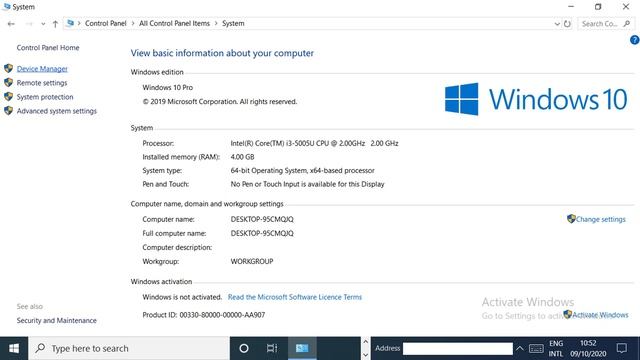This screenshot has height=360, width=640.
Task: Click taskbar toolbar down arrow
Action: (366, 355)
